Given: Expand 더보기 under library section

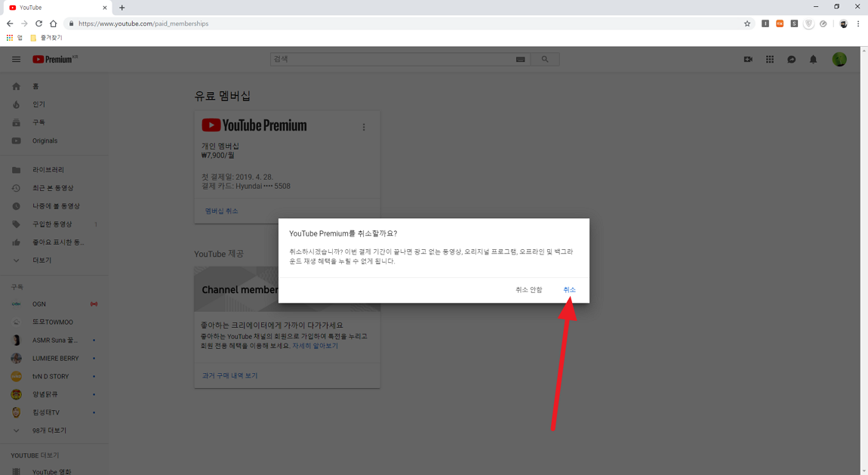Looking at the screenshot, I should coord(54,261).
